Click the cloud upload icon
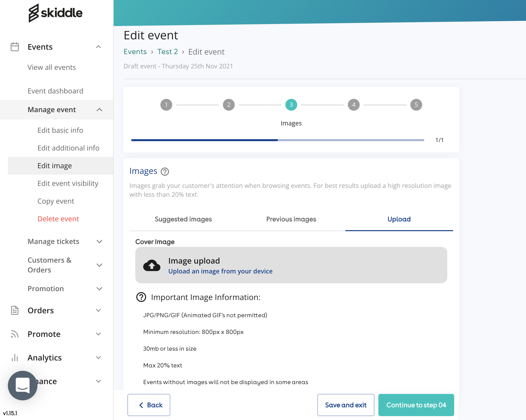The height and width of the screenshot is (420, 526). (x=152, y=265)
